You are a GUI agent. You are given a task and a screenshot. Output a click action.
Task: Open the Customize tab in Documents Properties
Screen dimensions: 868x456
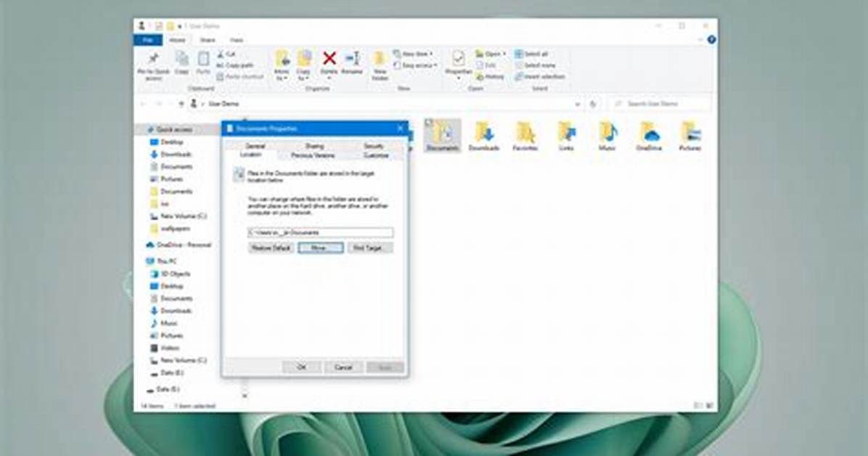click(376, 155)
